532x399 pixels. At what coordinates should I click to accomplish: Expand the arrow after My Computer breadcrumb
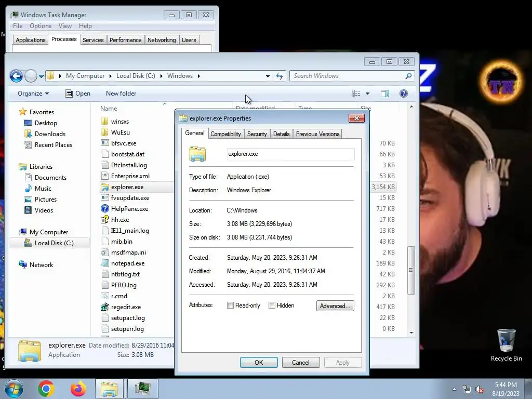tap(110, 76)
